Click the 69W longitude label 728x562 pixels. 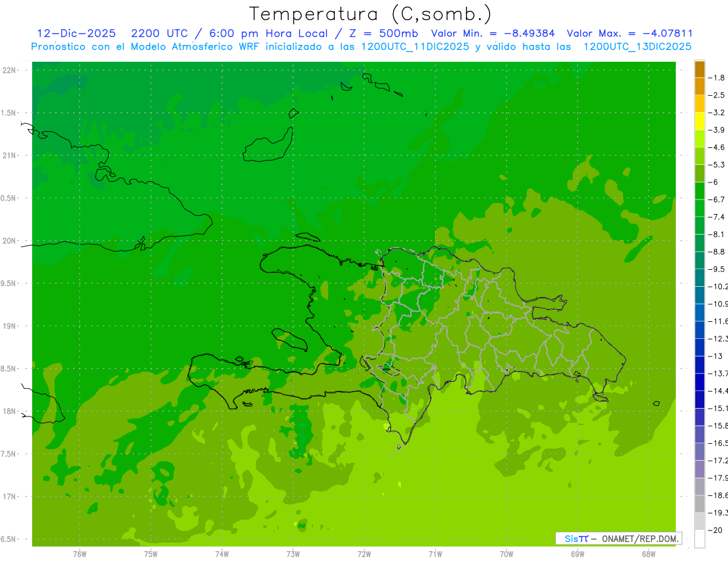coord(578,554)
